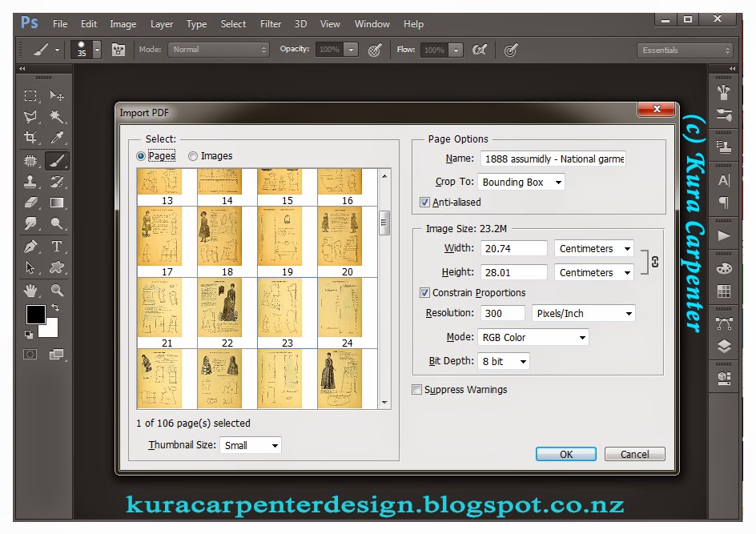Viewport: 756px width, 534px height.
Task: Enable Suppress Warnings checkbox
Action: (417, 389)
